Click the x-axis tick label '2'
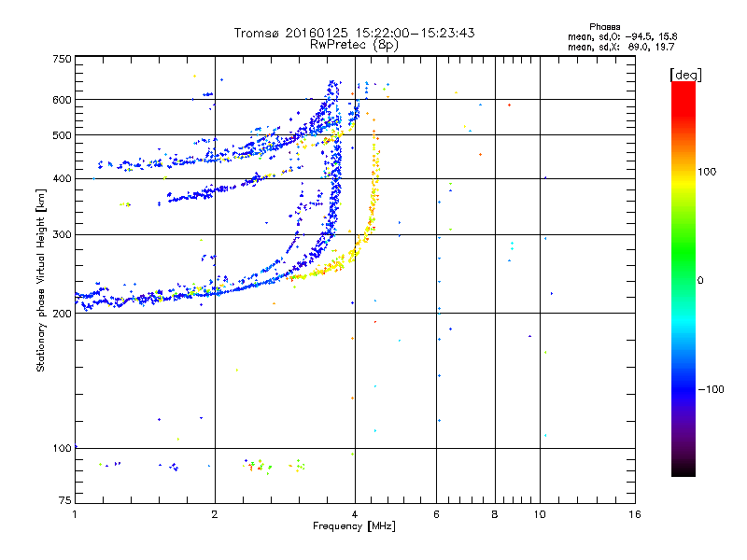Image resolution: width=747 pixels, height=560 pixels. 215,514
